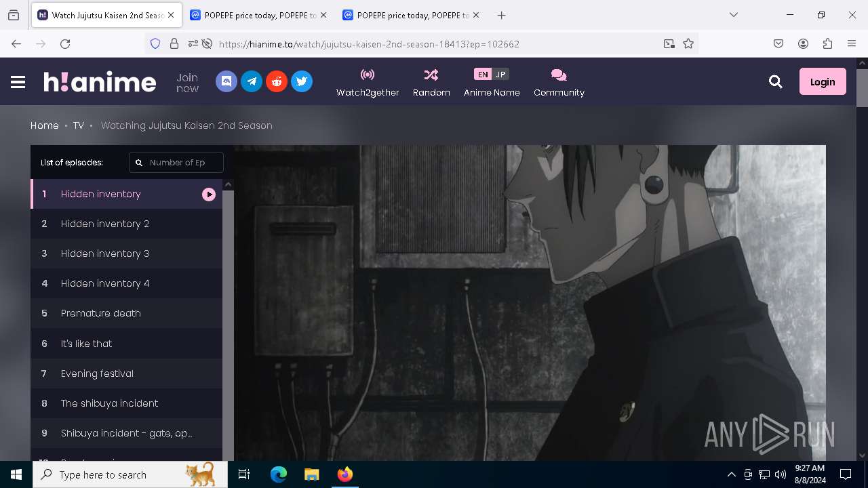Open the Firefox account icon
The height and width of the screenshot is (488, 868).
pyautogui.click(x=803, y=43)
